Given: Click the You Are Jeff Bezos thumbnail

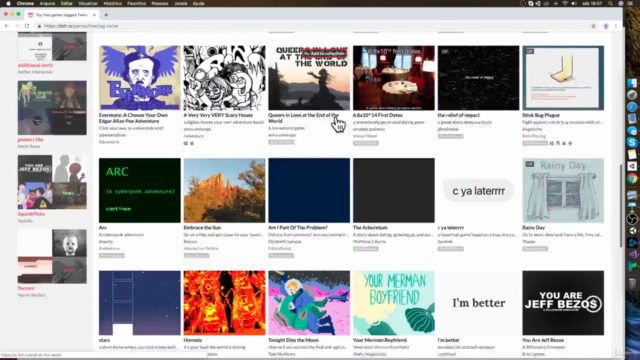Looking at the screenshot, I should pos(563,303).
